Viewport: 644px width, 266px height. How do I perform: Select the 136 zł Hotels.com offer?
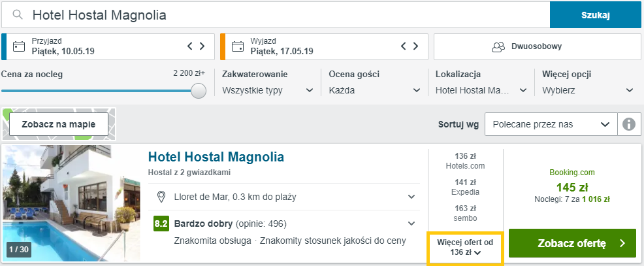(x=465, y=161)
